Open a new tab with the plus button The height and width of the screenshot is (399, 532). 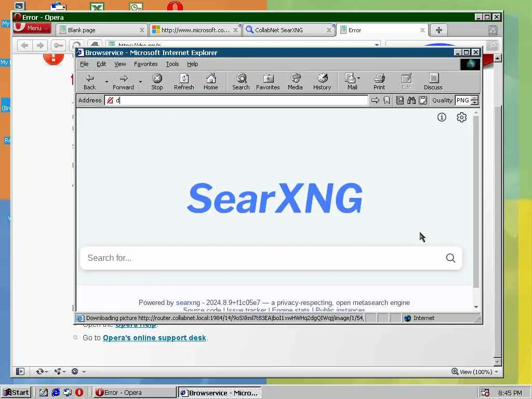[438, 30]
